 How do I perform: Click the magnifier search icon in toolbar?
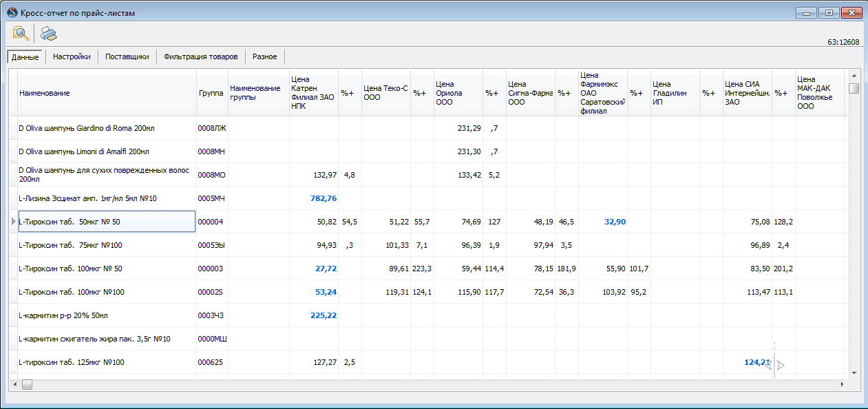tap(21, 33)
